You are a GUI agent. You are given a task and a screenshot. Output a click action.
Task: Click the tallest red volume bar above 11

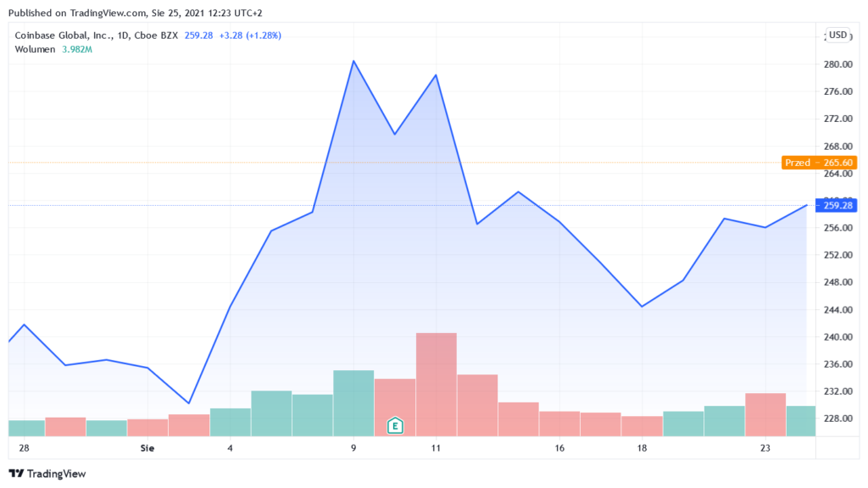[437, 385]
